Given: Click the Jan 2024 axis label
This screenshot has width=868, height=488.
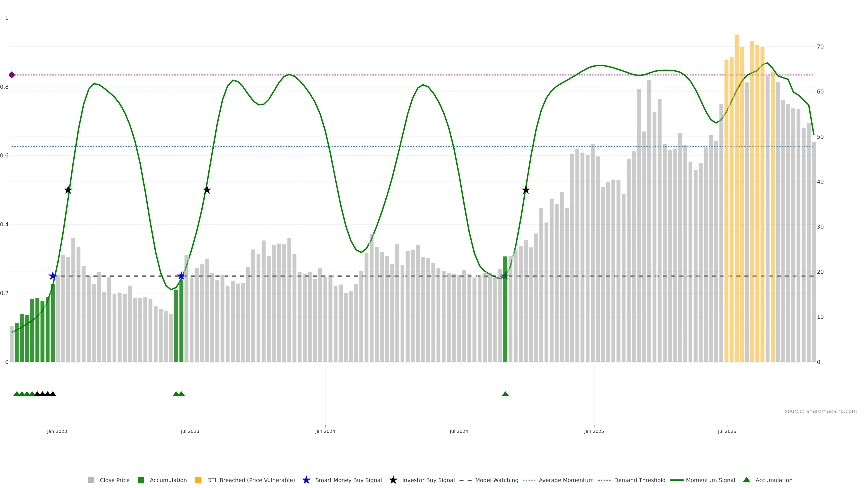Looking at the screenshot, I should (325, 431).
